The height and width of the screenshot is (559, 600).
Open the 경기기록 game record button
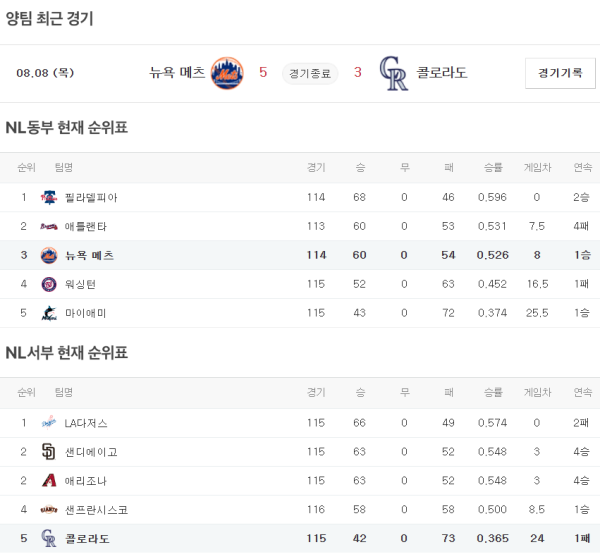click(x=559, y=73)
